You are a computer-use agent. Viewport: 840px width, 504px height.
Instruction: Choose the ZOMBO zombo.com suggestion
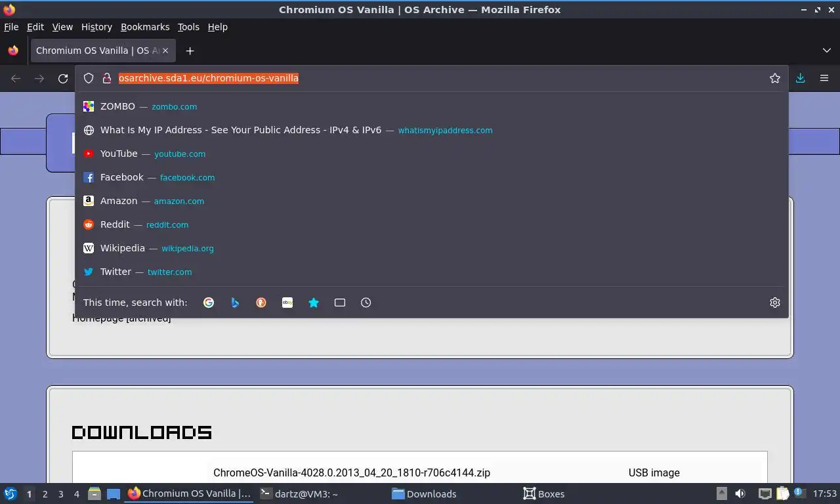pos(432,106)
